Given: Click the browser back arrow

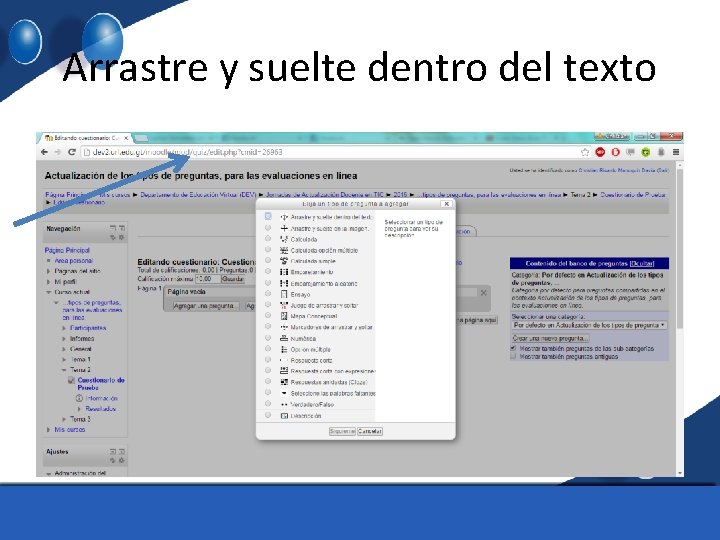Looking at the screenshot, I should [44, 152].
